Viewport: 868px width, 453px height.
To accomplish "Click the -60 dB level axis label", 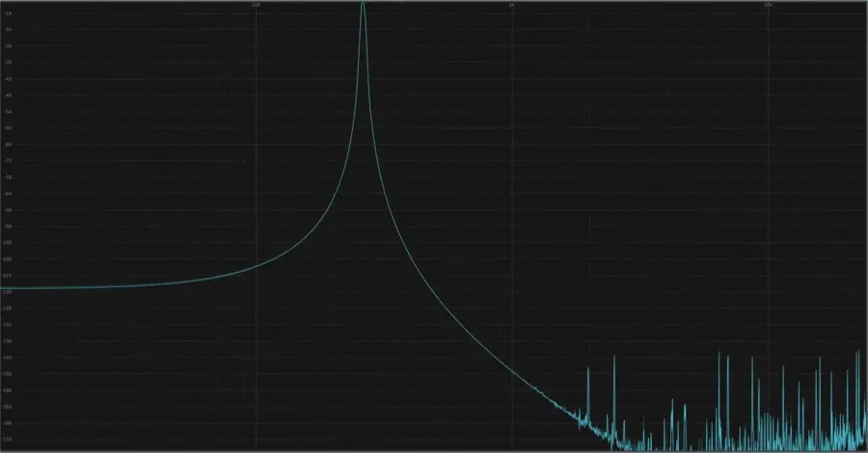I will (9, 128).
